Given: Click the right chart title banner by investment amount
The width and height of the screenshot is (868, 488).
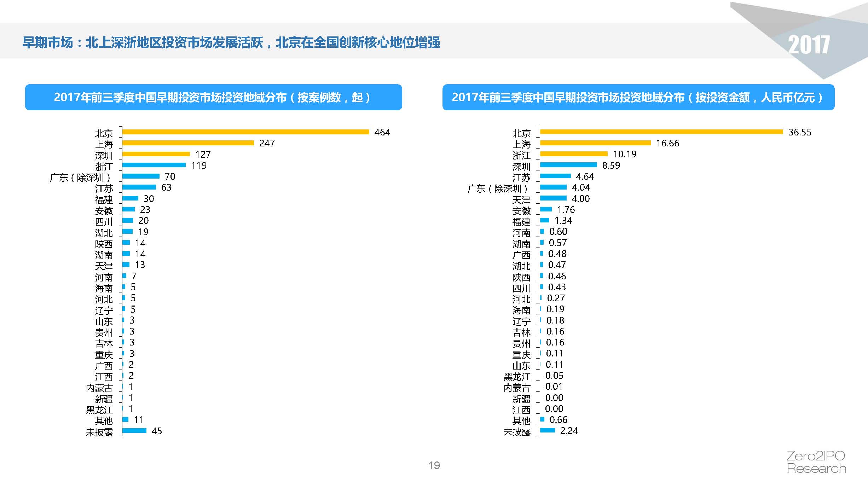Looking at the screenshot, I should click(638, 97).
